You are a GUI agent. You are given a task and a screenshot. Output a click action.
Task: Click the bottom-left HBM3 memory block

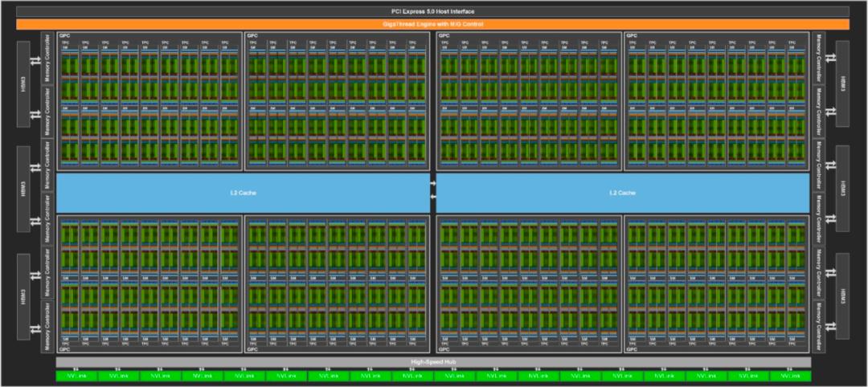pos(23,300)
